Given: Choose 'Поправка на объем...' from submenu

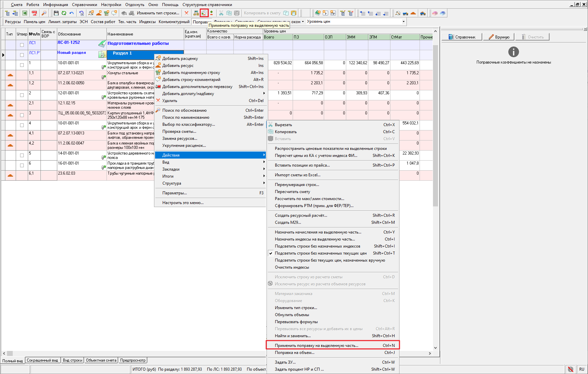Looking at the screenshot, I should [x=333, y=353].
